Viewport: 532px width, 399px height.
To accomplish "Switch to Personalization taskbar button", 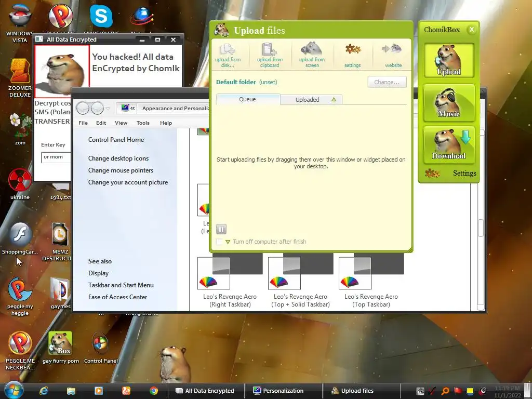I will tap(284, 391).
